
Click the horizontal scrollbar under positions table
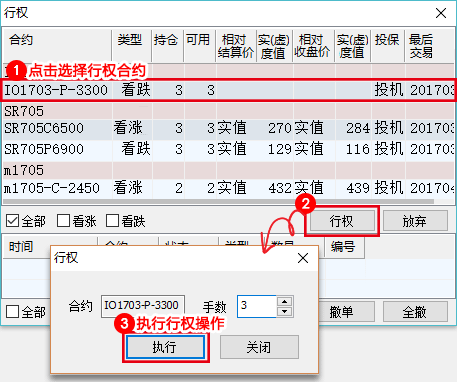218,202
